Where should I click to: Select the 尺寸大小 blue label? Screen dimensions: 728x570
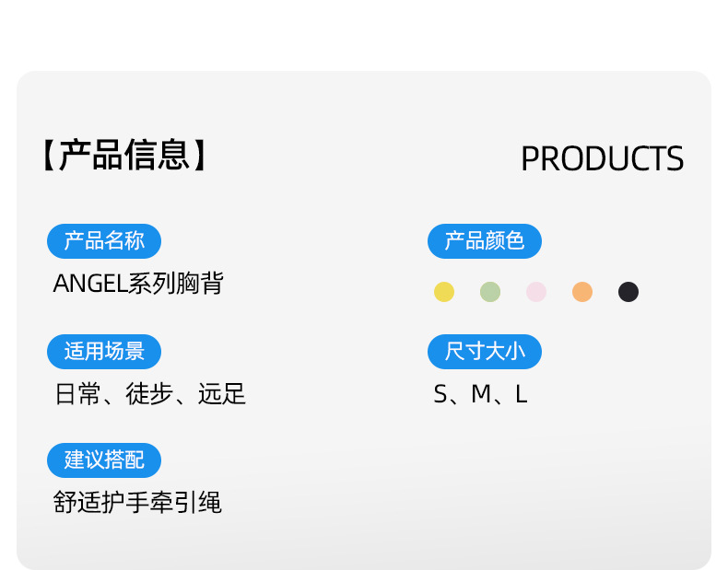pos(485,352)
